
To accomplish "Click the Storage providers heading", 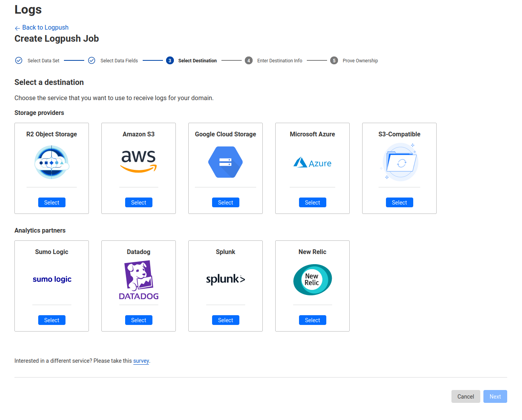I will (39, 113).
